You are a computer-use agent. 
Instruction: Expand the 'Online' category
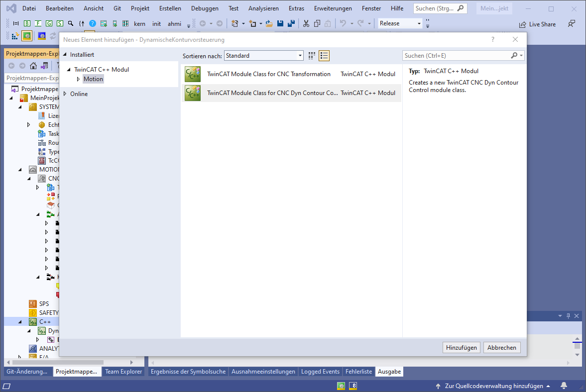pyautogui.click(x=65, y=94)
